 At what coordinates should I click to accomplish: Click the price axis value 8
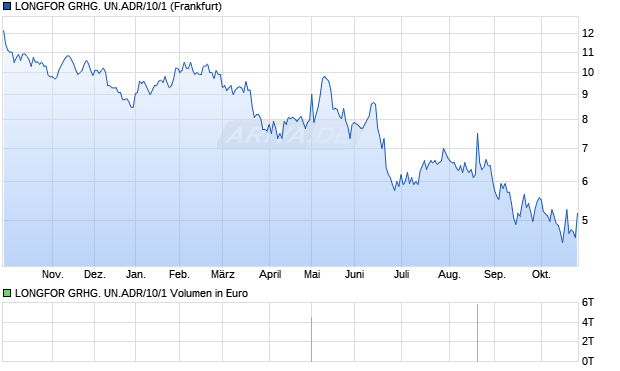(585, 119)
